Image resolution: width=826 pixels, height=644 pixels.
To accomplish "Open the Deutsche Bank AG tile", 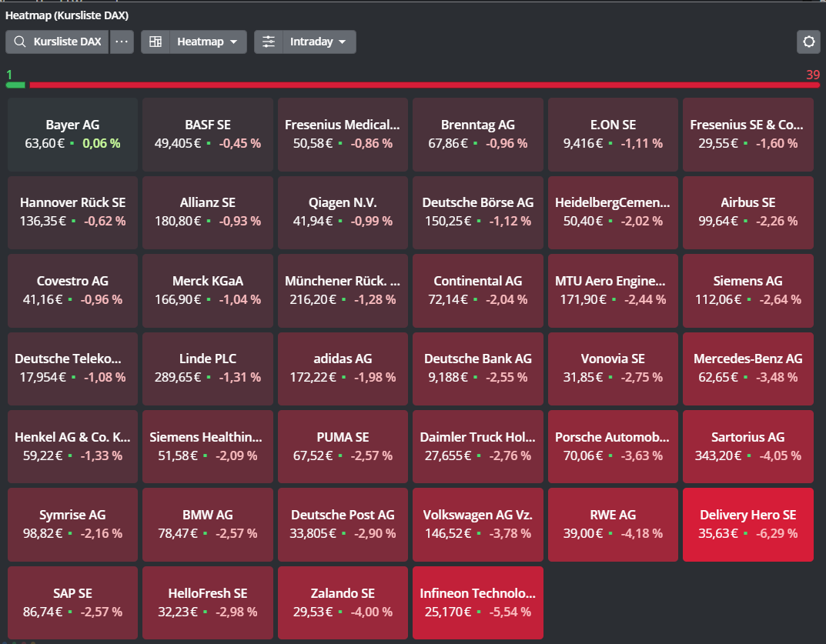I will [x=478, y=369].
